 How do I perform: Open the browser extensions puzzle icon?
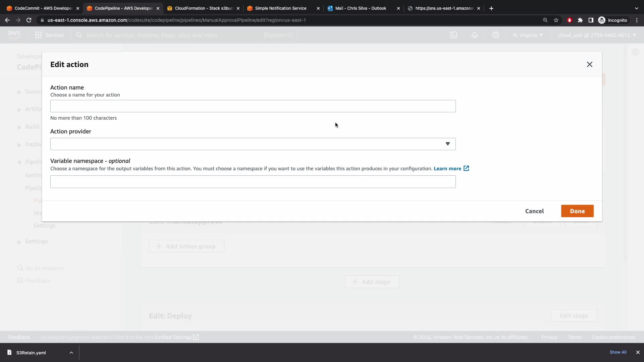pos(580,20)
